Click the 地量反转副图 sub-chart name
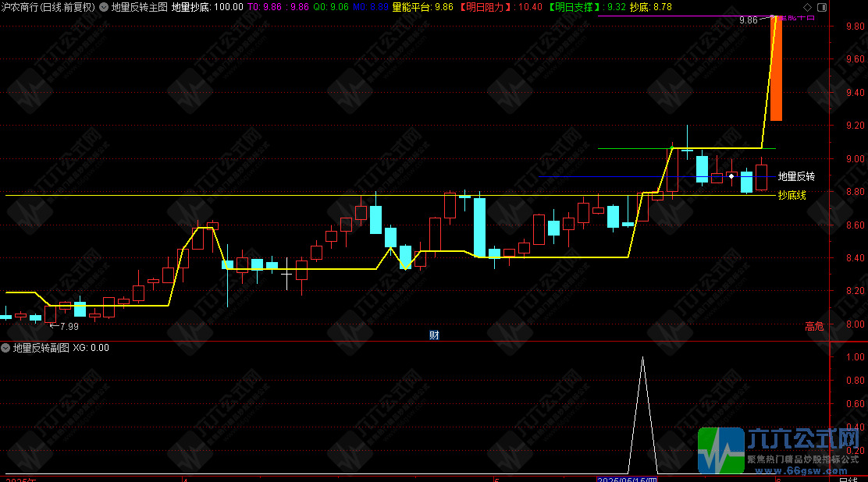This screenshot has width=868, height=482. (x=41, y=348)
